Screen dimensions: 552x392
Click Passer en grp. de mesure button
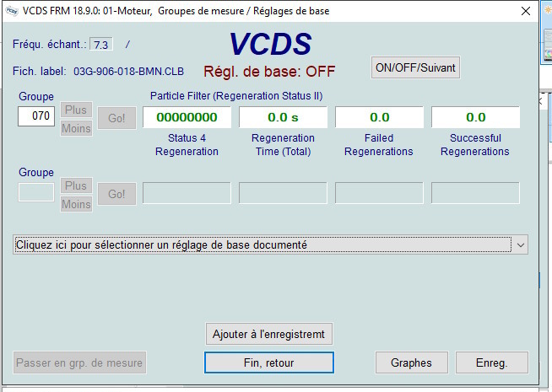[x=79, y=362]
